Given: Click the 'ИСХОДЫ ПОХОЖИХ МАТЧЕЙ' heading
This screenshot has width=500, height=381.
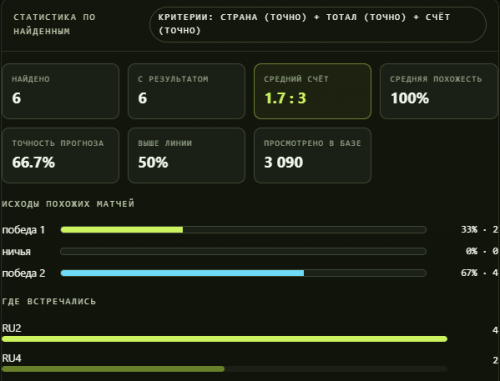Looking at the screenshot, I should (x=68, y=204).
